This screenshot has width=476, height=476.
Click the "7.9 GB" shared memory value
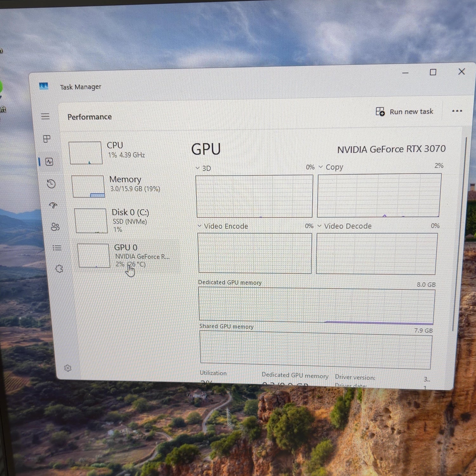pos(423,331)
